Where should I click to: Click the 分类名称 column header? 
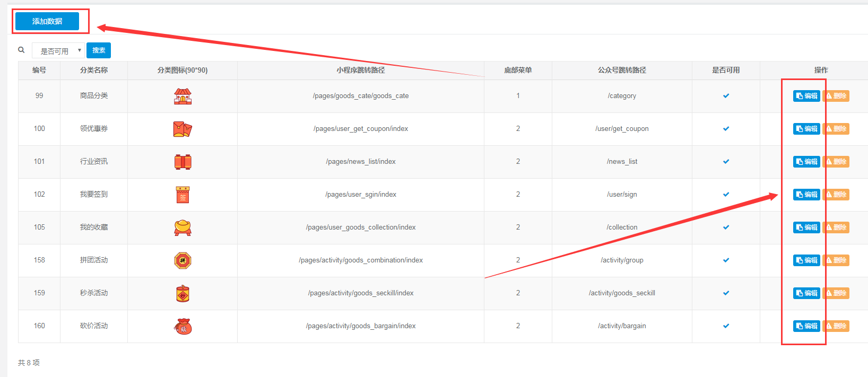[x=94, y=70]
